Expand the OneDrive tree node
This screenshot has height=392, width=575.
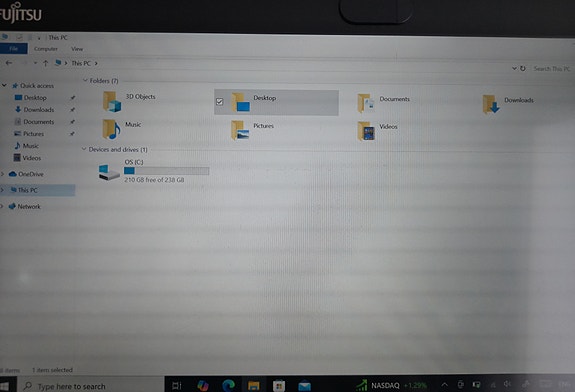pyautogui.click(x=2, y=174)
